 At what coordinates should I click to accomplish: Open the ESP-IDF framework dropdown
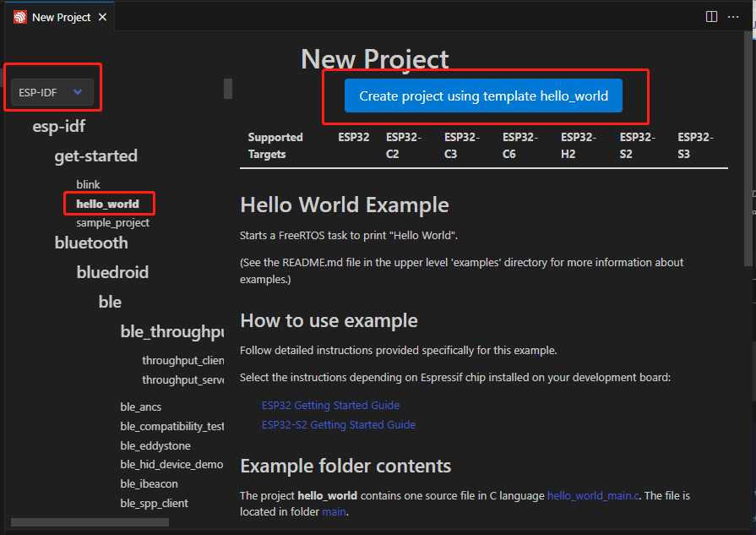(52, 92)
